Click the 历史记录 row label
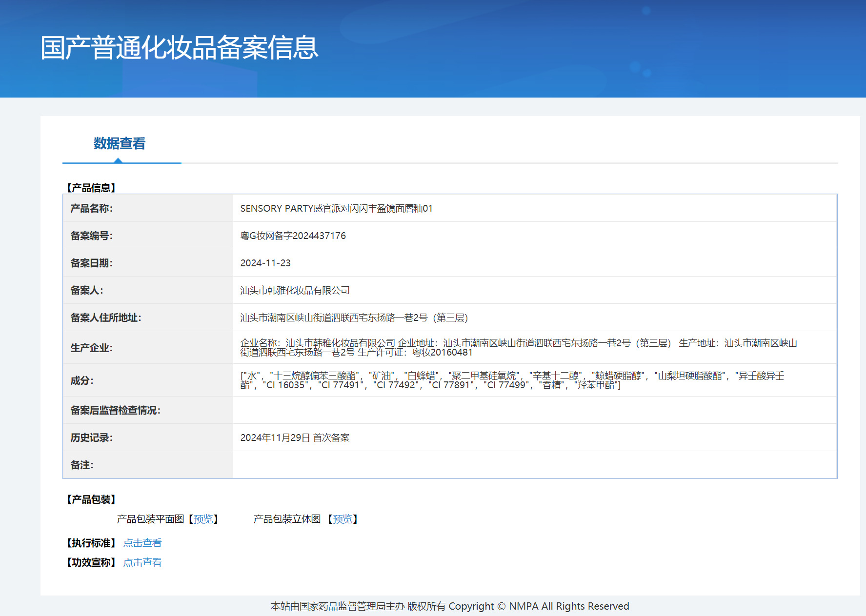The width and height of the screenshot is (866, 616). pos(91,437)
